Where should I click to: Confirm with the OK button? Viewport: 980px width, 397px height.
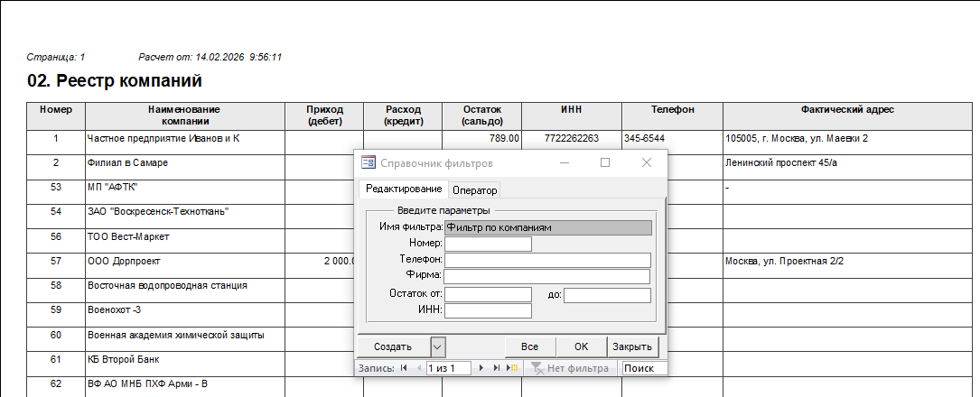tap(581, 346)
